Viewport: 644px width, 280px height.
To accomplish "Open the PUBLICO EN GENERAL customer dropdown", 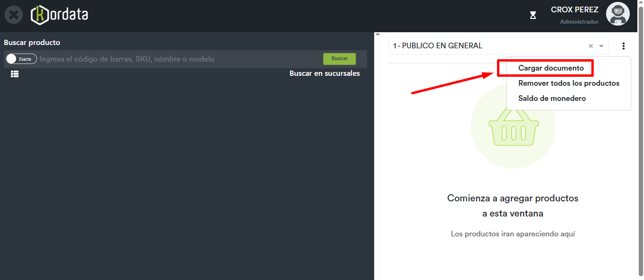I will tap(484, 46).
